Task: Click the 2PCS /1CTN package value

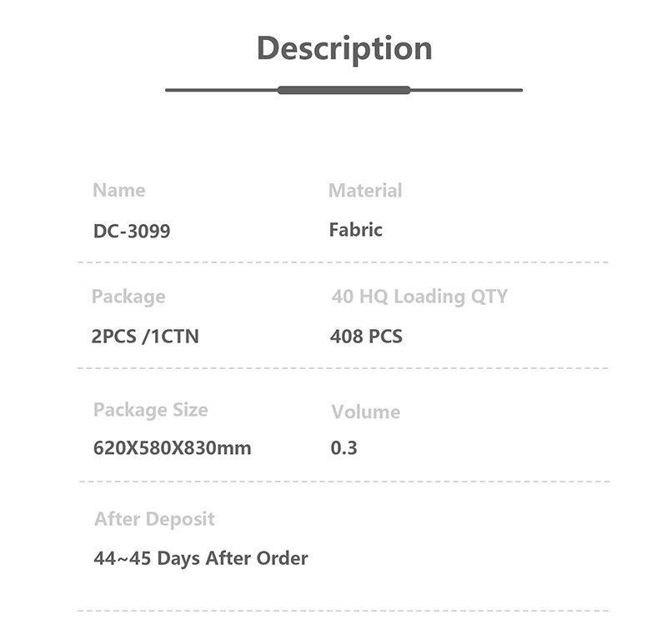Action: point(145,337)
